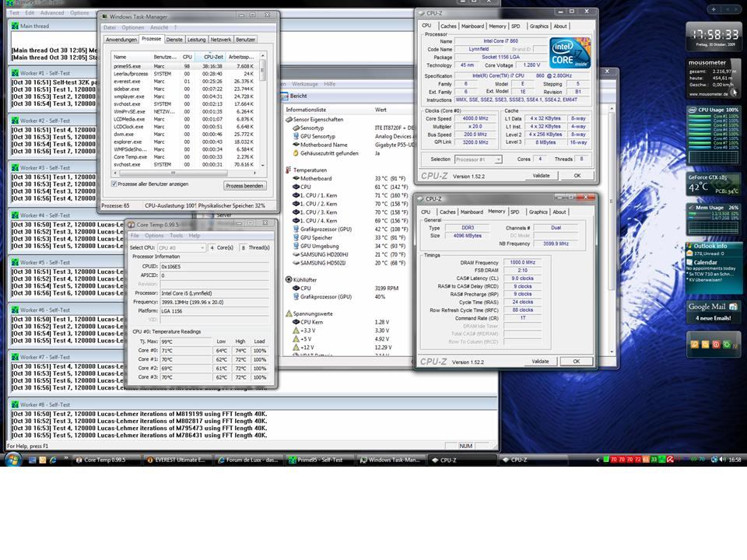The width and height of the screenshot is (747, 560).
Task: Click the Bericht report icon in EVEREST
Action: coord(285,96)
